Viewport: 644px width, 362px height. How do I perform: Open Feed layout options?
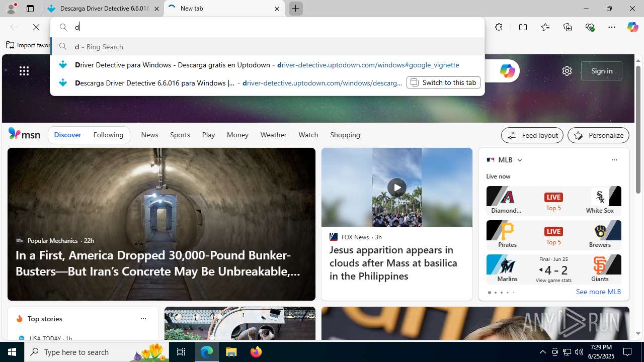(532, 135)
